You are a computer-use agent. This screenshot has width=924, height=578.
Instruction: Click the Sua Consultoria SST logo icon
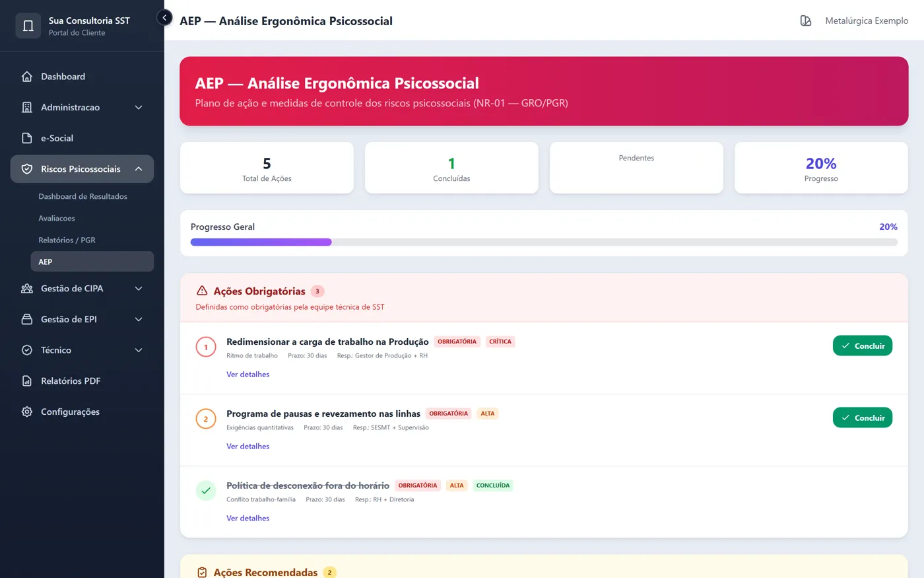point(28,26)
